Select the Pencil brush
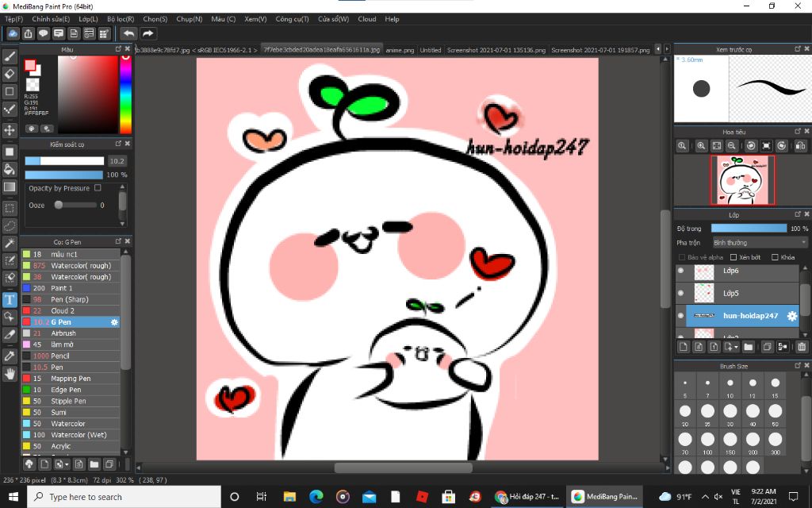Screen dimensions: 812x508 click(x=71, y=356)
